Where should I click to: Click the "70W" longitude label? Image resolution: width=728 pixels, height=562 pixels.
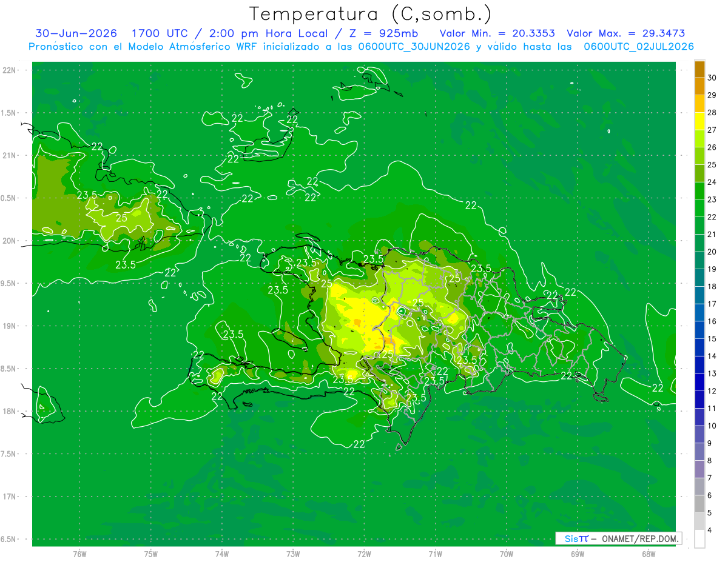point(507,554)
